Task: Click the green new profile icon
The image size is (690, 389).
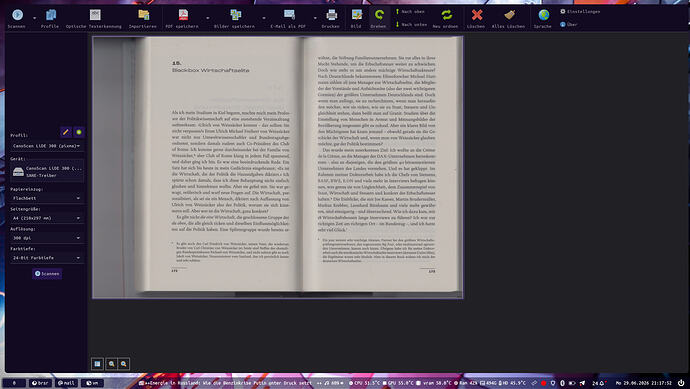Action: [79, 132]
